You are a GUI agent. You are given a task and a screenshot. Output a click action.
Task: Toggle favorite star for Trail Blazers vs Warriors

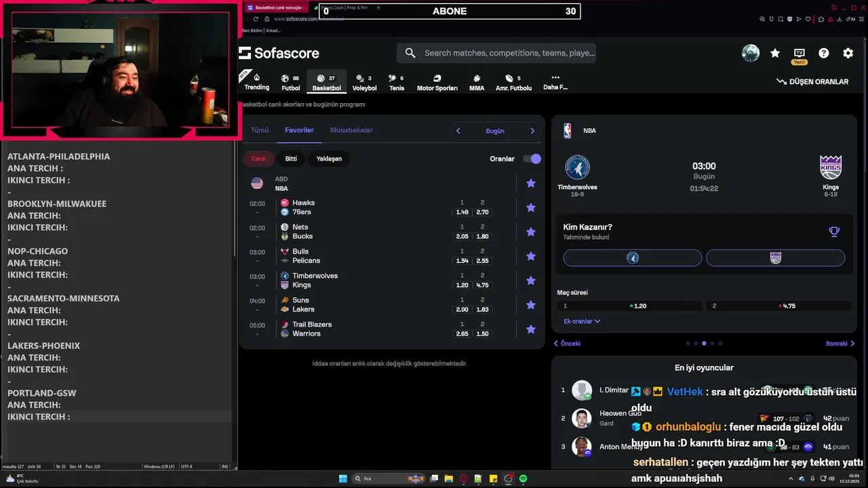531,329
